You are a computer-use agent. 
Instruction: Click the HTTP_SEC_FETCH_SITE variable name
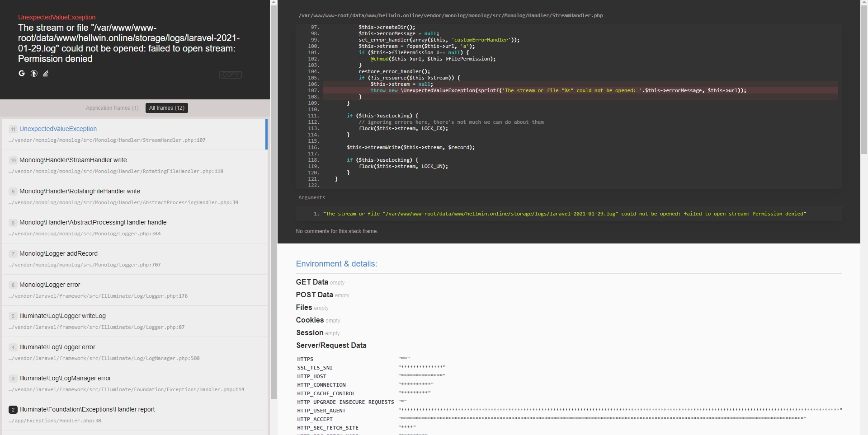328,428
